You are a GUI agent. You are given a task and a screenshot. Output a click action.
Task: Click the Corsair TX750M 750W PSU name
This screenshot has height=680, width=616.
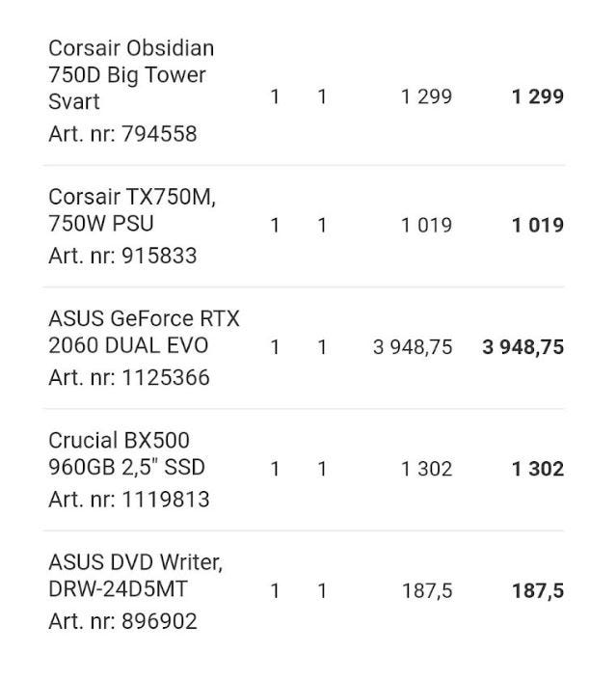(x=132, y=210)
